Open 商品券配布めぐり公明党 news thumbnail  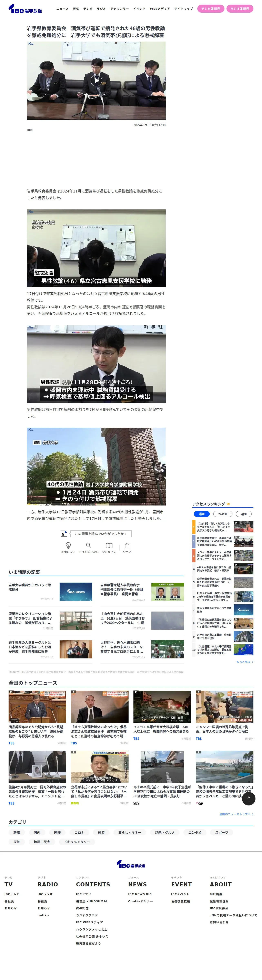pyautogui.click(x=37, y=707)
